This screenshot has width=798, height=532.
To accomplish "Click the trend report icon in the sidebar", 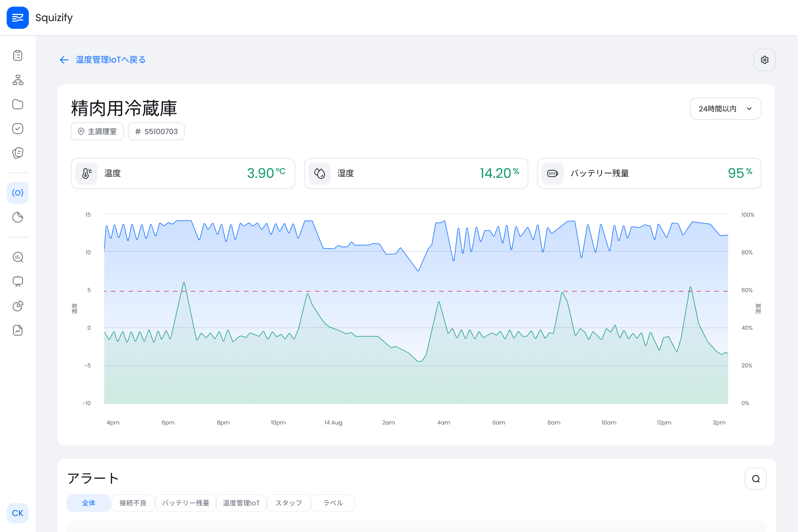I will pos(18,330).
